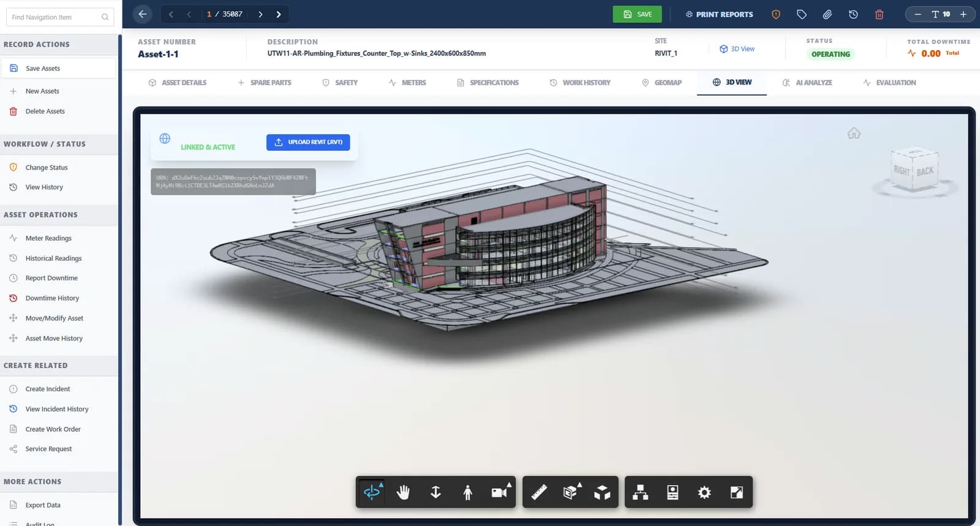Click Print Reports button
The image size is (980, 526).
[x=719, y=14]
